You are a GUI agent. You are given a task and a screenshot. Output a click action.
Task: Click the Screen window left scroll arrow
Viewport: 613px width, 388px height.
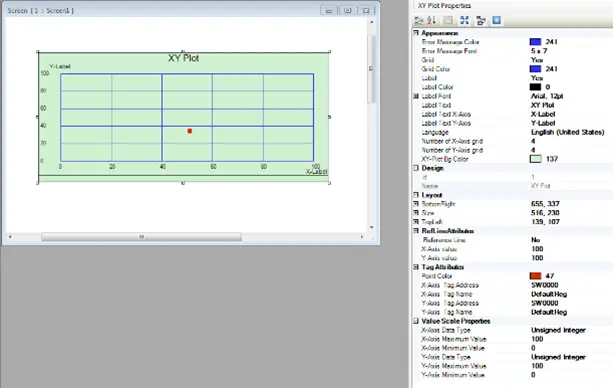pyautogui.click(x=10, y=237)
